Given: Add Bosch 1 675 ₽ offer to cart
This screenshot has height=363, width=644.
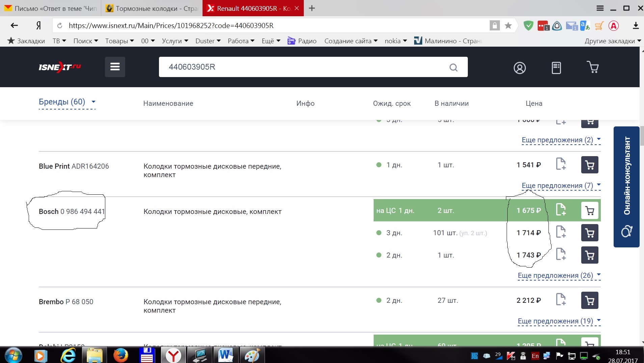Looking at the screenshot, I should [590, 210].
